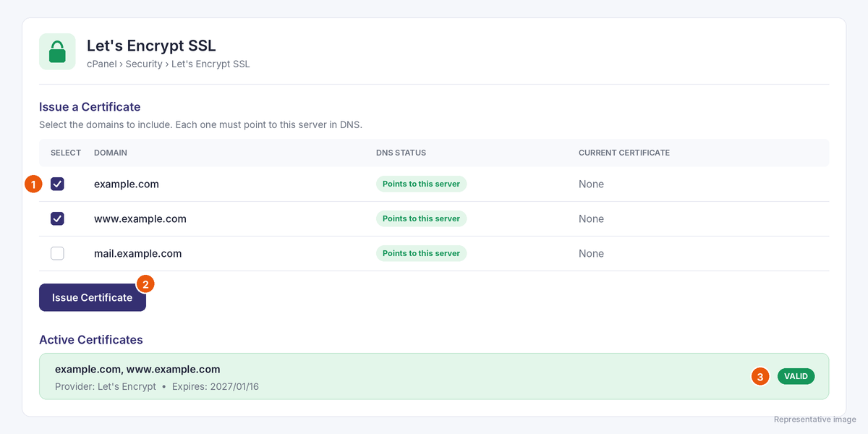Click DNS status badge for www.example.com row
This screenshot has width=868, height=434.
[421, 218]
